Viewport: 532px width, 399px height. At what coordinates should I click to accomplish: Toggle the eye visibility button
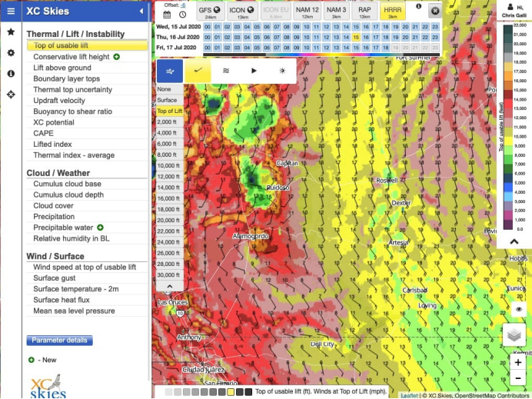click(518, 309)
